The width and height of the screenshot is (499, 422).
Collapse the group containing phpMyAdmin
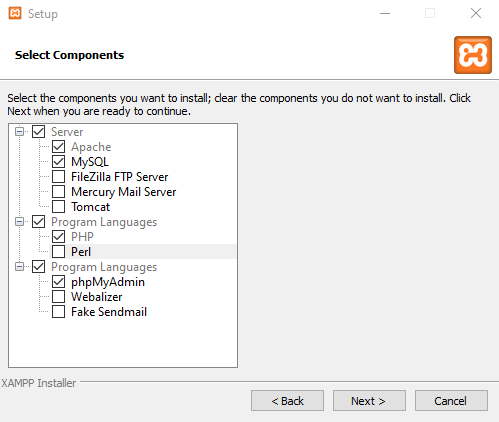point(19,267)
